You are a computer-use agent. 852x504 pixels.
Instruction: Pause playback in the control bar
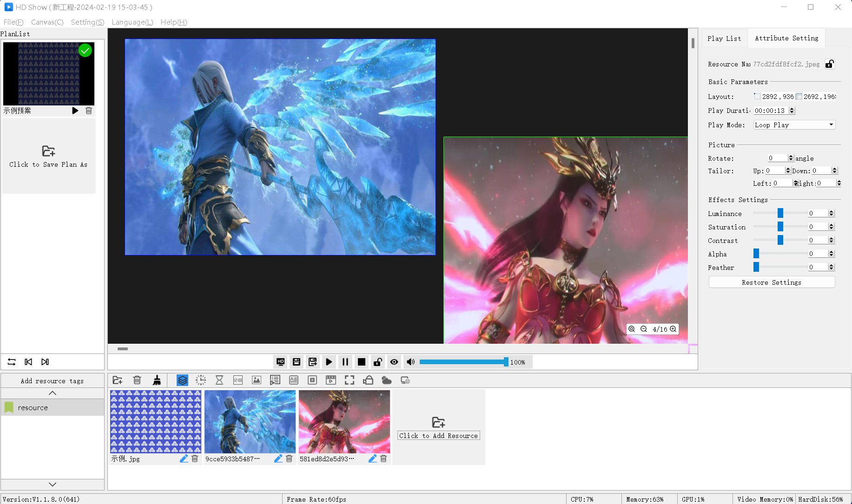pos(345,362)
